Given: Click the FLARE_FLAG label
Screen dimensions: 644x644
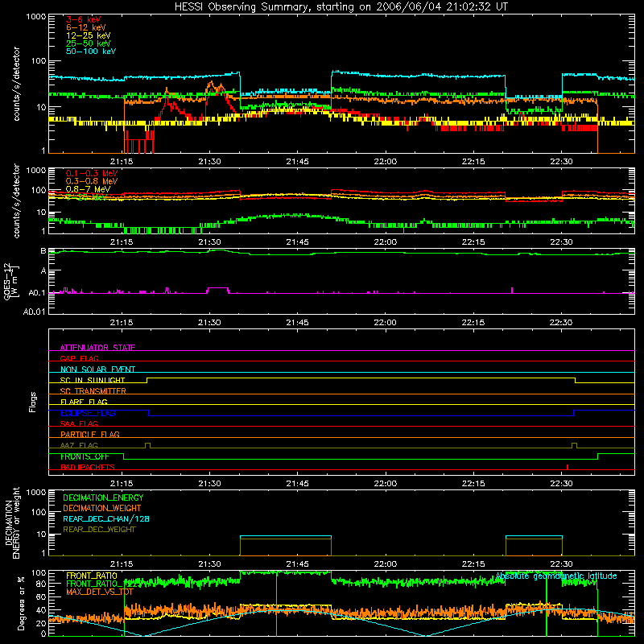Looking at the screenshot, I should [x=84, y=402].
